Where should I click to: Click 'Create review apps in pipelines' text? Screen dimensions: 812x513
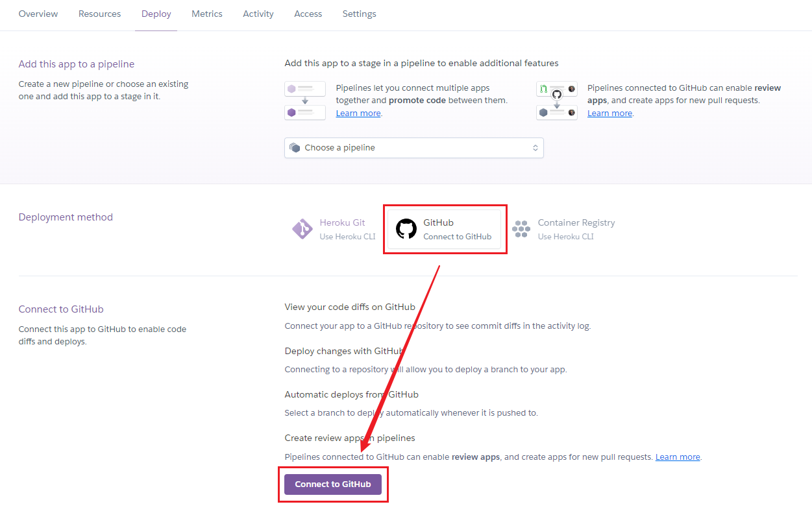coord(350,438)
